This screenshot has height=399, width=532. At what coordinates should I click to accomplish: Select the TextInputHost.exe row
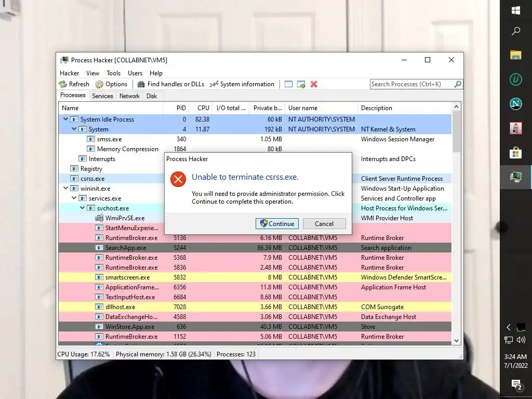[x=255, y=297]
